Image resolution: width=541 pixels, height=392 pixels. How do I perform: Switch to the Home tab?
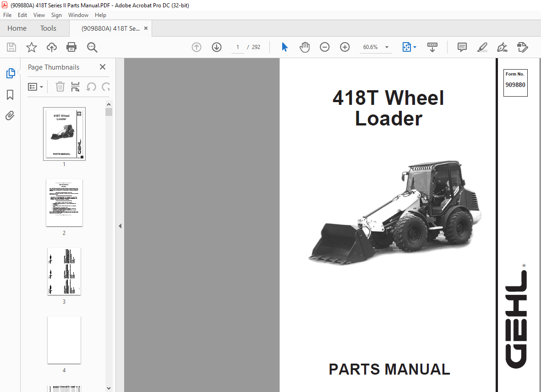click(x=17, y=28)
